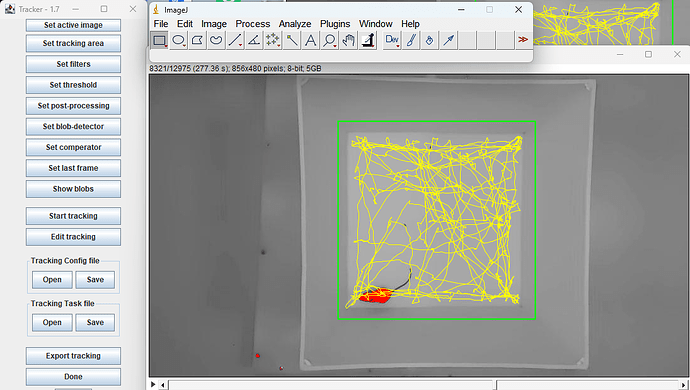Open the Developer Menu tool

[x=392, y=40]
